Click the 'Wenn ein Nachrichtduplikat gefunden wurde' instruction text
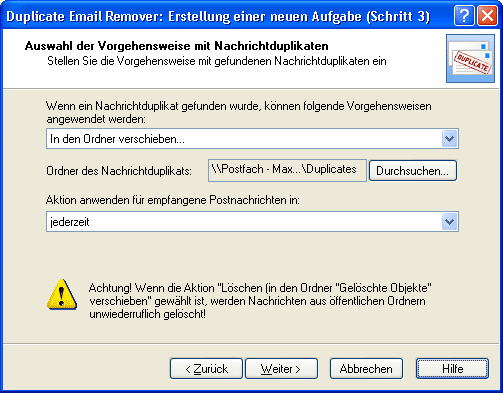The image size is (503, 393). pos(239,112)
